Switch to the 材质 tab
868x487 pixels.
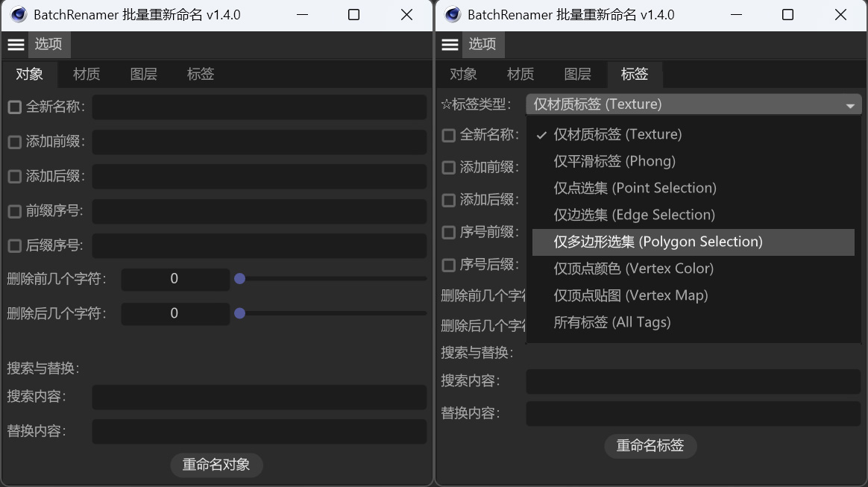[x=86, y=74]
